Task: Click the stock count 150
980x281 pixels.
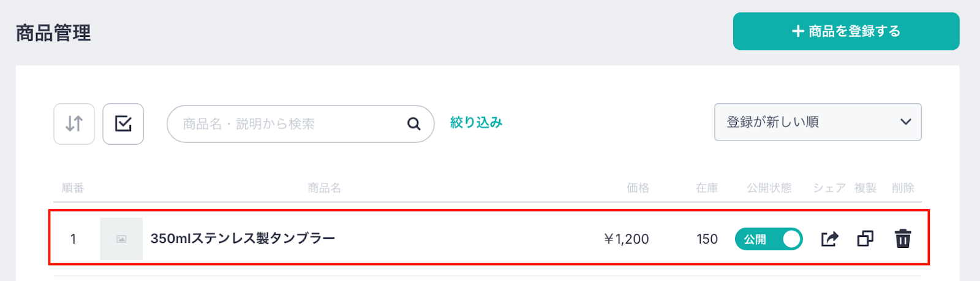Action: [x=707, y=239]
